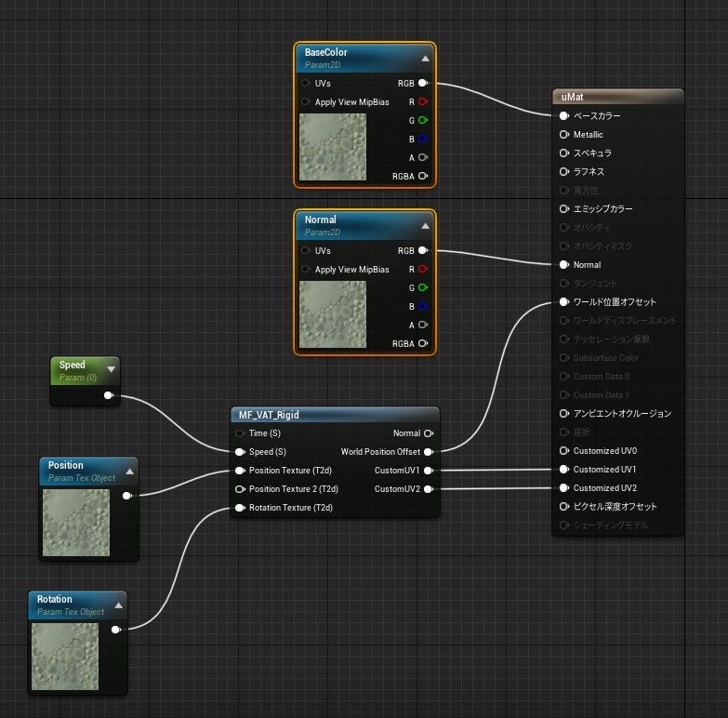Select the MF_VAT_Rigid function node title
The width and height of the screenshot is (728, 718).
pos(269,415)
